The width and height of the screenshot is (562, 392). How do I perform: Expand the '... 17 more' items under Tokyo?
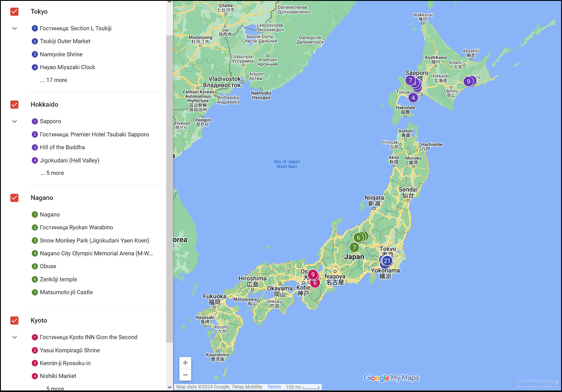click(53, 80)
